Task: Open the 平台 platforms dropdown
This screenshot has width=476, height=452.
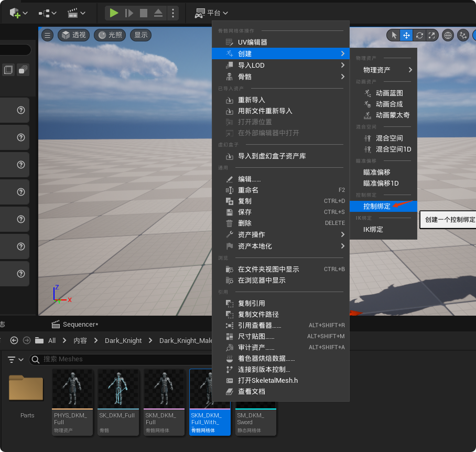Action: 211,13
